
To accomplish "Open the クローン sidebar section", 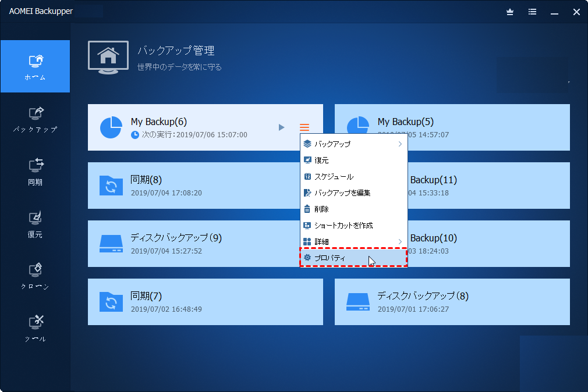I will coord(36,276).
